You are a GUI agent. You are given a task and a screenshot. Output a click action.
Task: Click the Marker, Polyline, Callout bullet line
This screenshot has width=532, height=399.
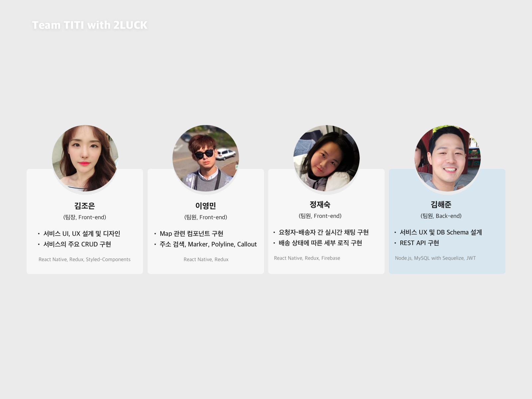tap(208, 244)
